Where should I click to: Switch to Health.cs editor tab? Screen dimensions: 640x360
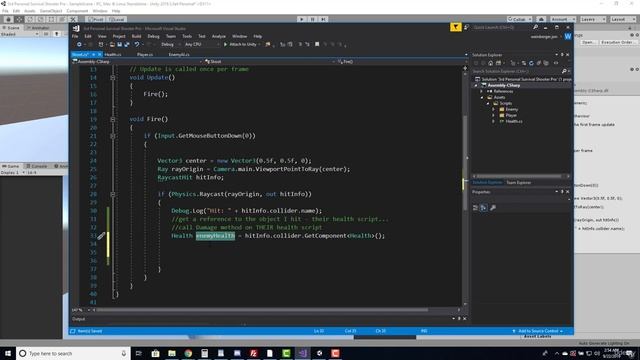[x=113, y=54]
